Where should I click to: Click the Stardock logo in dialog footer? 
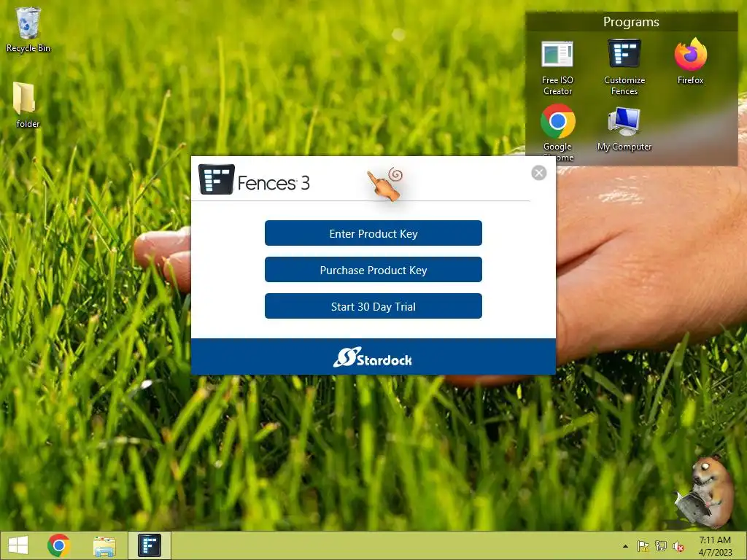[x=373, y=357]
